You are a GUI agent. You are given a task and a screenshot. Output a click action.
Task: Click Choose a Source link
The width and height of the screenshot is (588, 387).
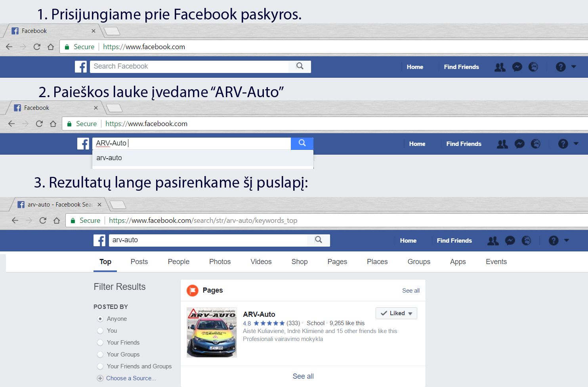point(131,378)
